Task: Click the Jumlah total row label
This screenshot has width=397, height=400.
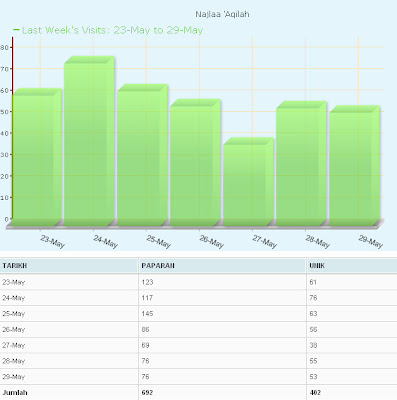Action: (15, 393)
